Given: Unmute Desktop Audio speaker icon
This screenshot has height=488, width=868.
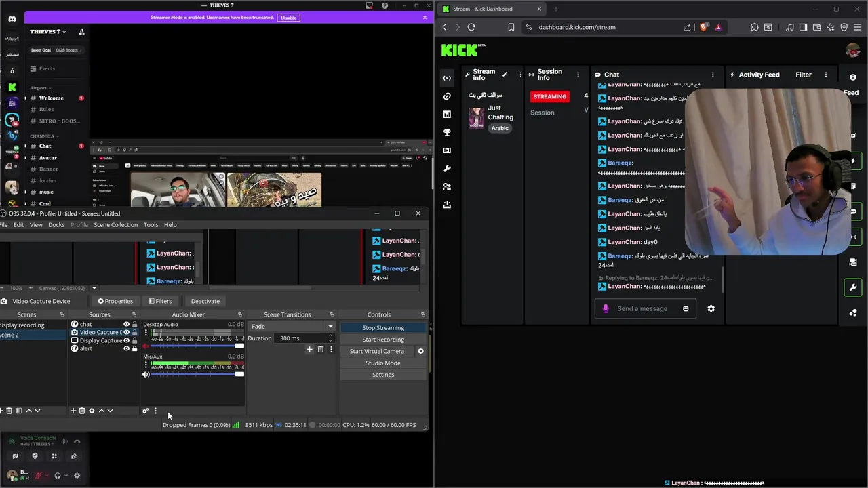Looking at the screenshot, I should tap(146, 346).
